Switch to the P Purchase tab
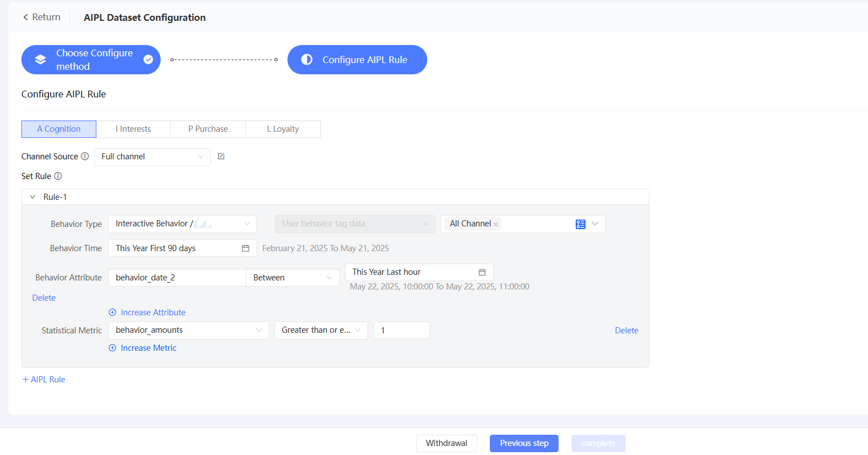 [208, 129]
